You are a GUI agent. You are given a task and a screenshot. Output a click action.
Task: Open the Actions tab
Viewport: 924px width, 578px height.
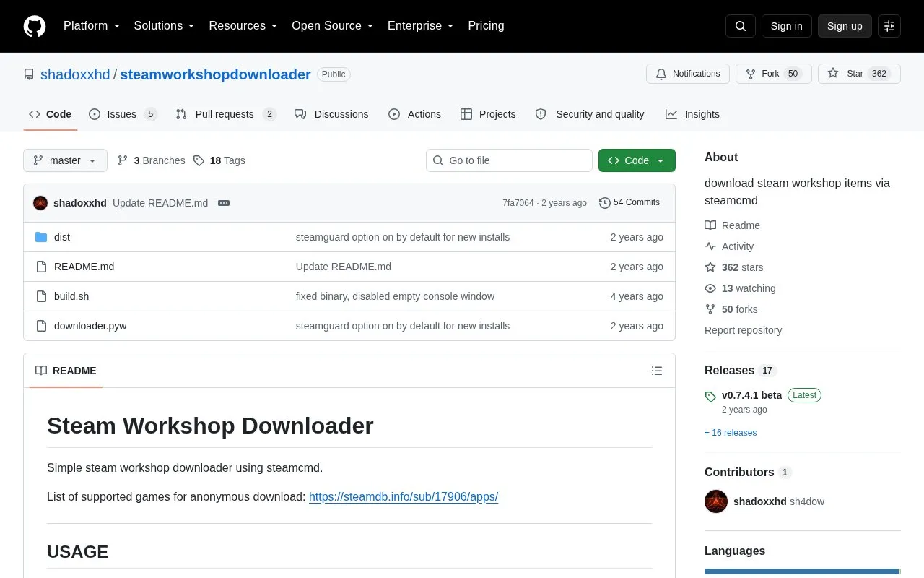point(415,114)
